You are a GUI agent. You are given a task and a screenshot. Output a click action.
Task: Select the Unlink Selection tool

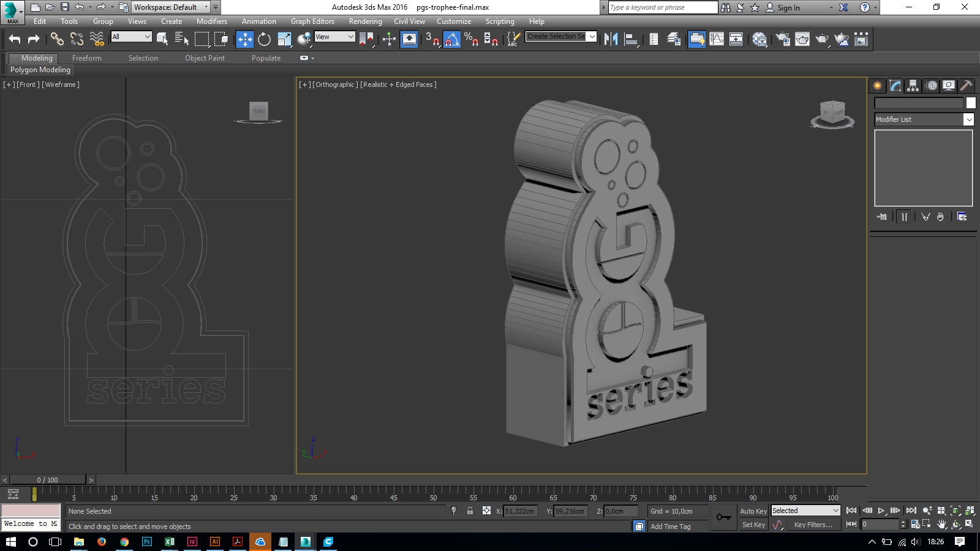click(77, 39)
